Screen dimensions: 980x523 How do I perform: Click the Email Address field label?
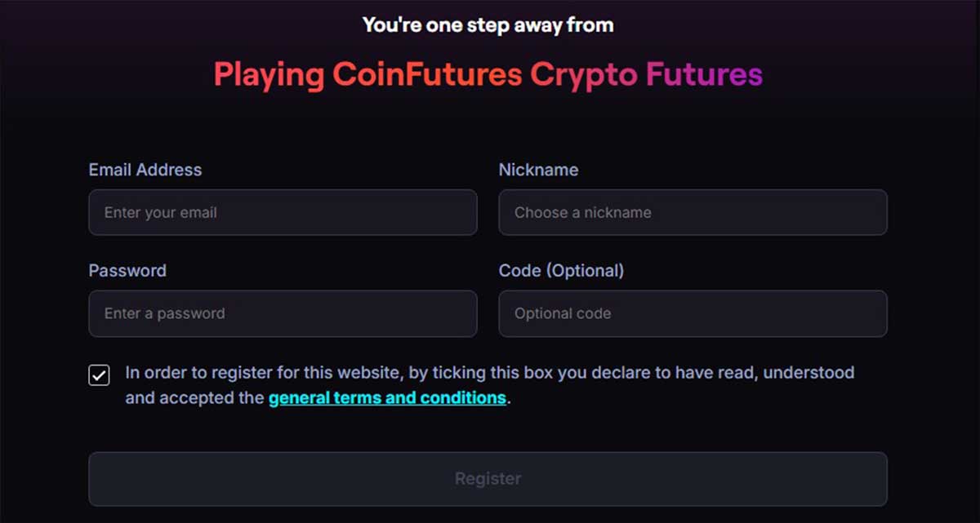coord(145,170)
